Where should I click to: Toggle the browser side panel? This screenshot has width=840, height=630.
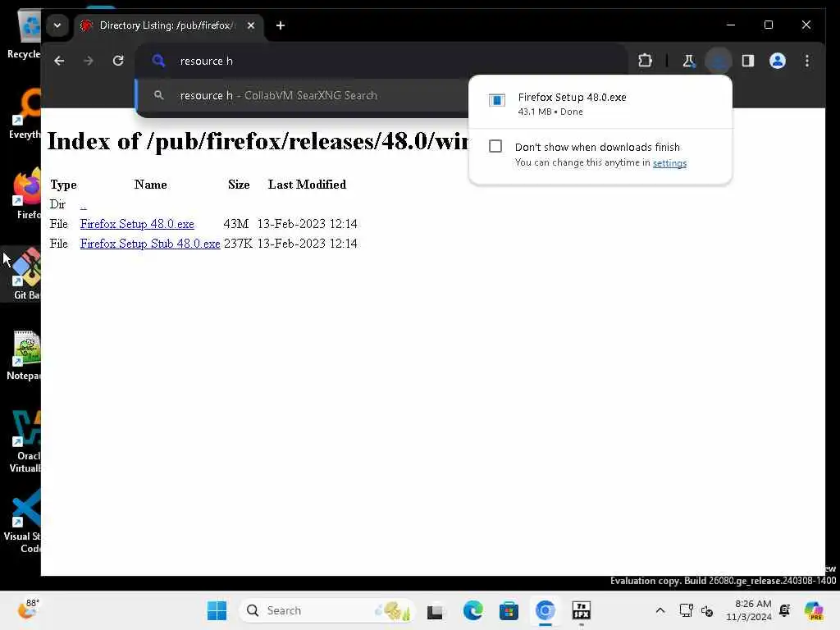tap(748, 61)
